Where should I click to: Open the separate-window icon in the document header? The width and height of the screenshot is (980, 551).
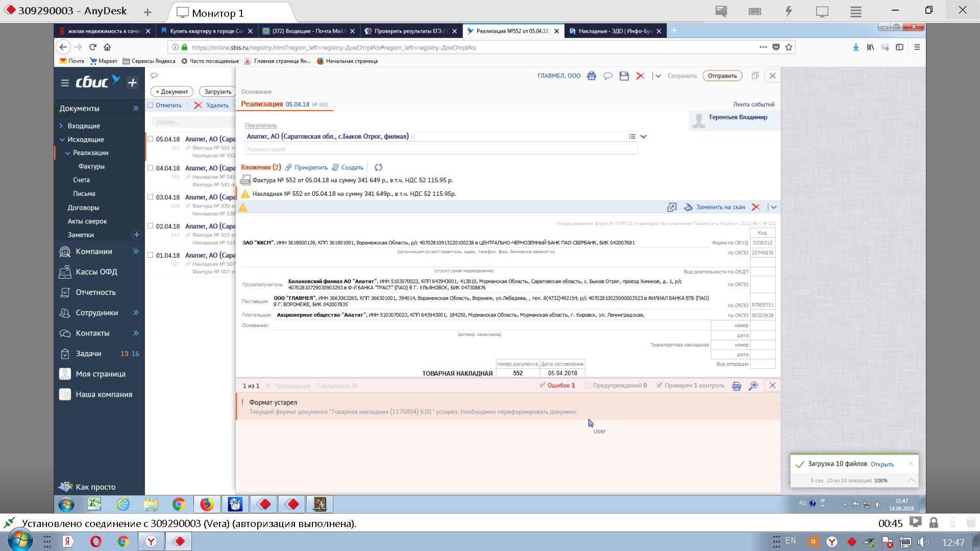coord(755,76)
